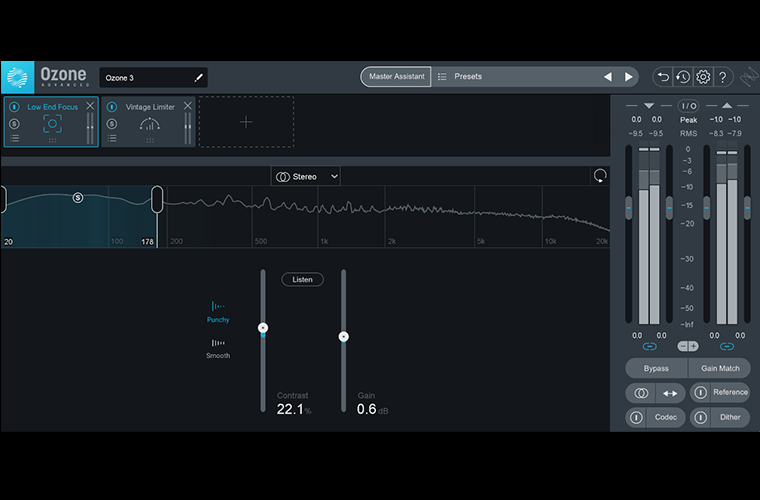This screenshot has width=760, height=500.
Task: Click the left input gain fader handle
Action: click(629, 208)
